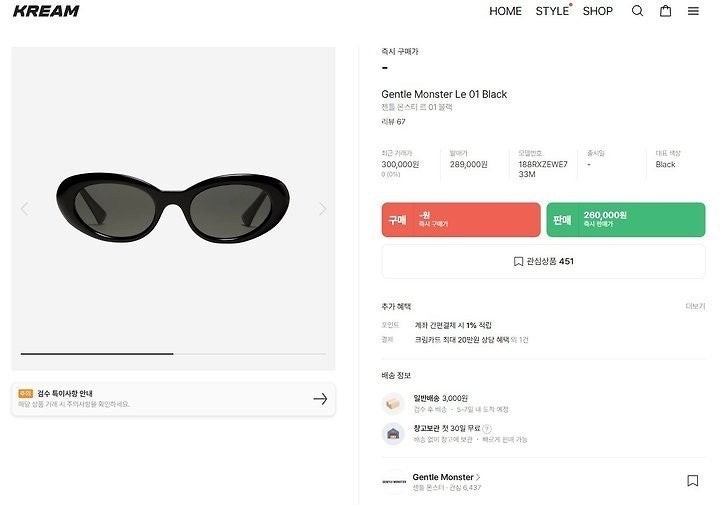Screen dimensions: 720x505
Task: Open the shopping bag icon
Action: click(x=665, y=11)
